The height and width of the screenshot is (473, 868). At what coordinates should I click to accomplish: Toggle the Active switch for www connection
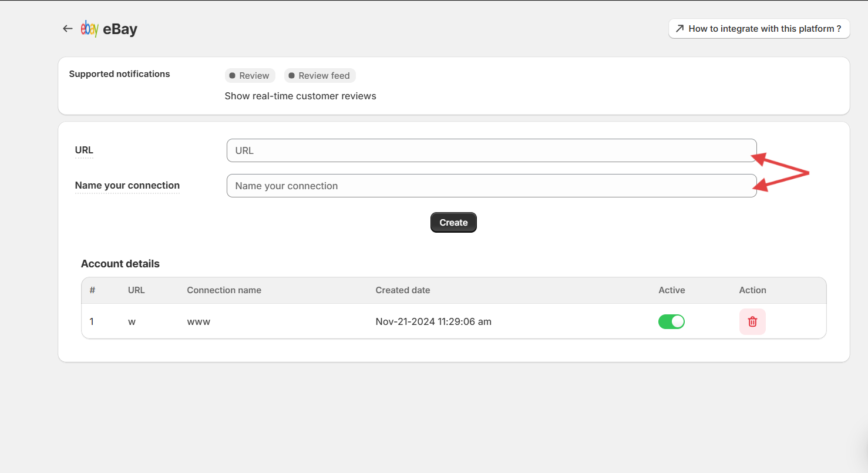tap(671, 321)
